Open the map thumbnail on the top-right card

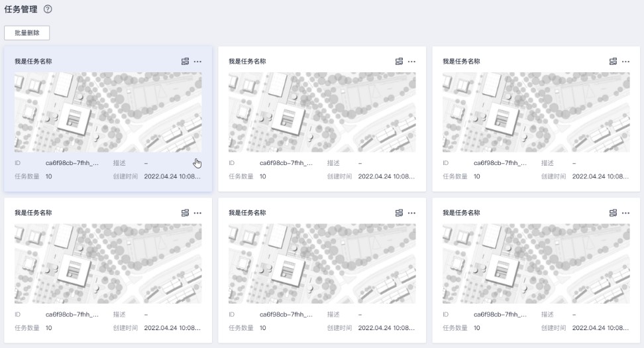(536, 112)
